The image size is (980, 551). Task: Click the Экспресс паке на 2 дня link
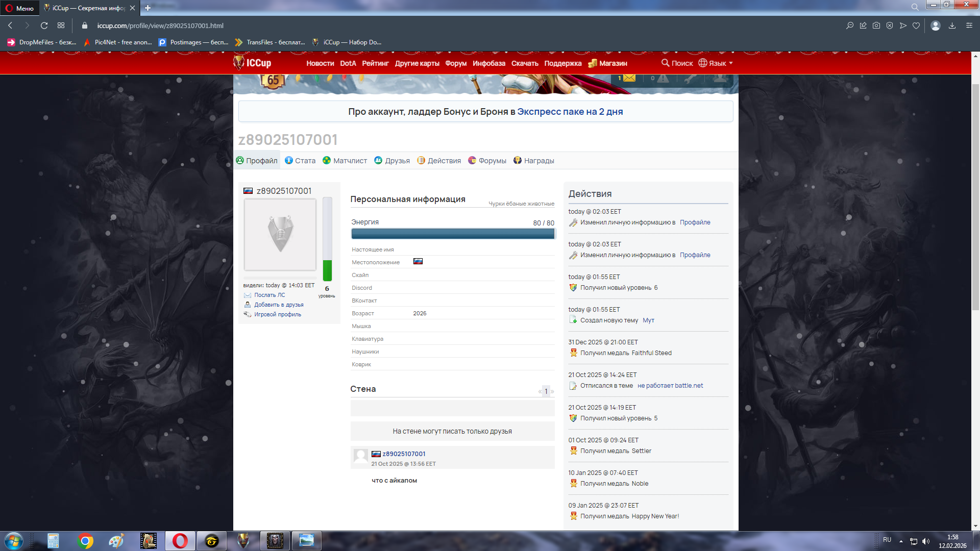(570, 111)
